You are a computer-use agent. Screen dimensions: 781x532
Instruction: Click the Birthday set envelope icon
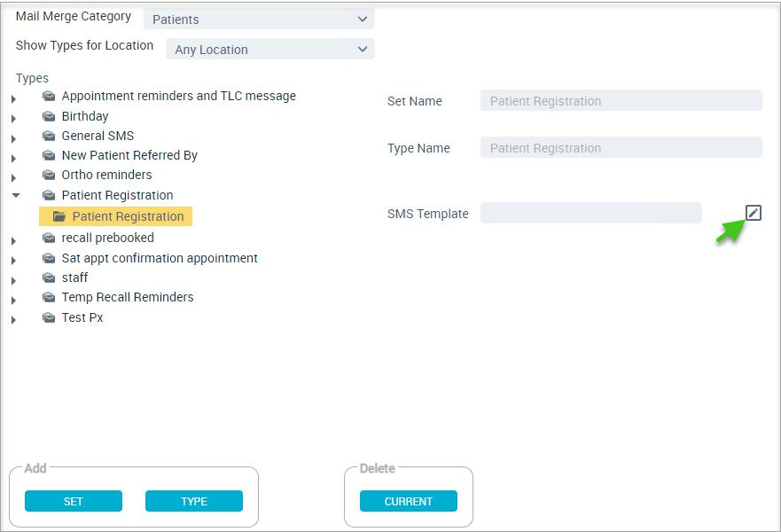point(49,116)
